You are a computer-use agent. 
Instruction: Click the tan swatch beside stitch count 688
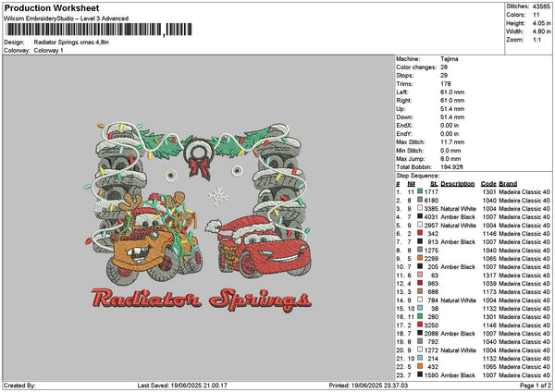[x=420, y=291]
